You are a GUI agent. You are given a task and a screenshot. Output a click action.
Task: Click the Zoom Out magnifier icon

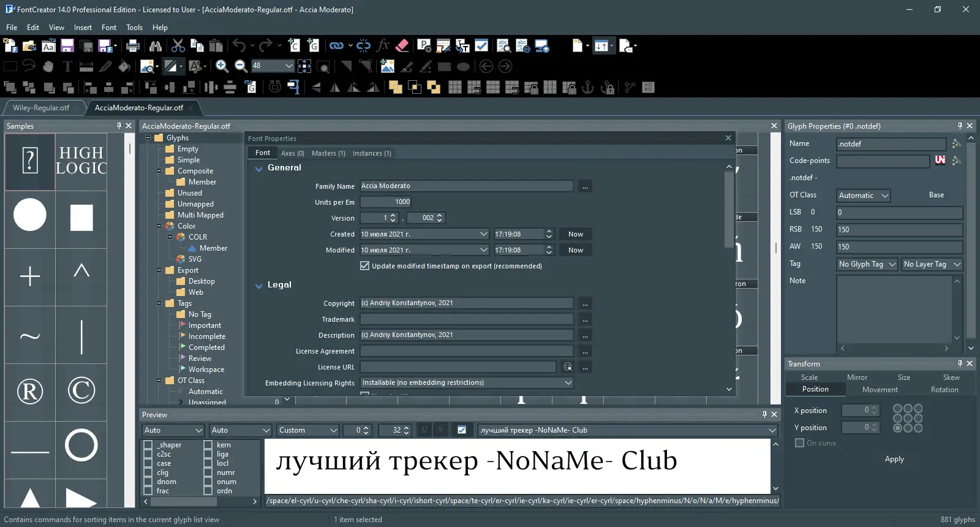click(241, 66)
